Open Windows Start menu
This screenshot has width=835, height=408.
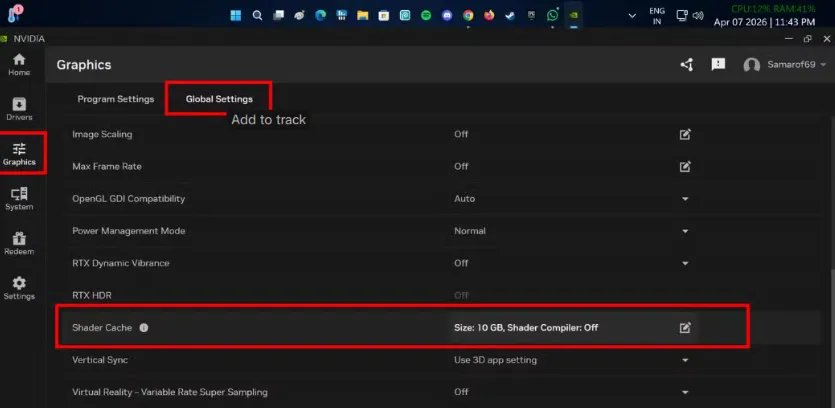pyautogui.click(x=236, y=15)
